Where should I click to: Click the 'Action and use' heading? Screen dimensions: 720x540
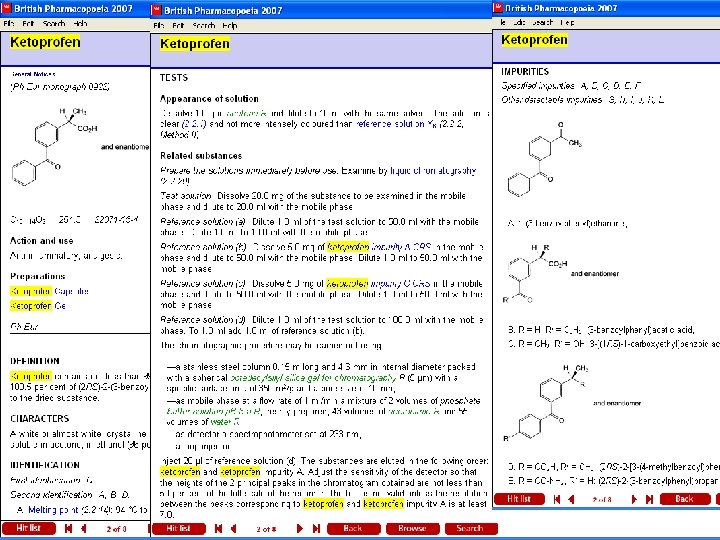point(42,241)
